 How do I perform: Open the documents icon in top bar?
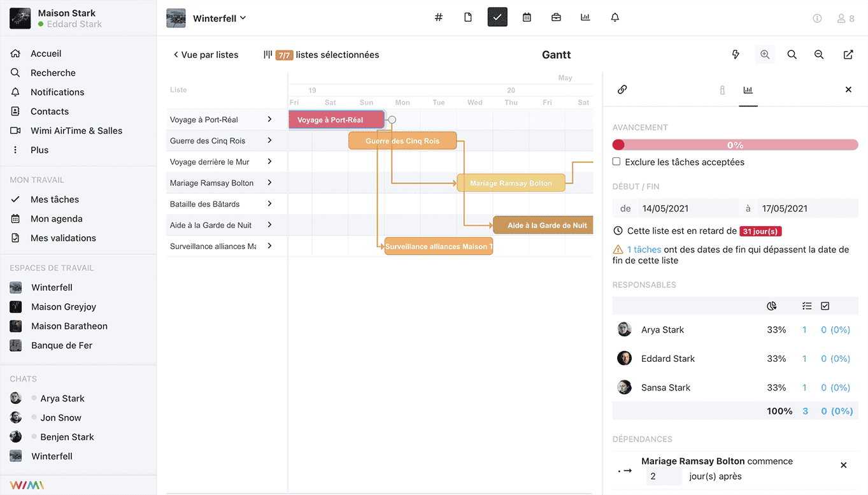pos(468,18)
